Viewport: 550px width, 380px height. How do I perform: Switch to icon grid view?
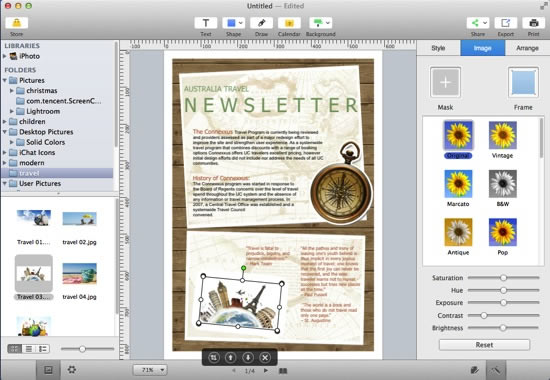14,349
